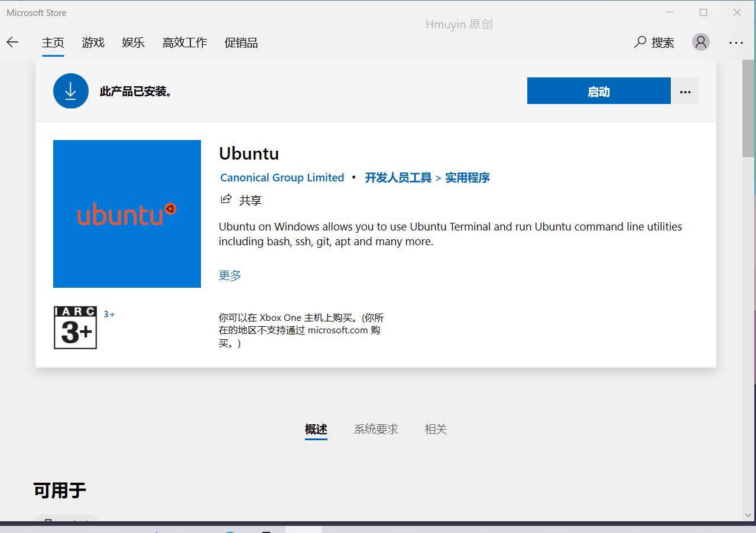Click the 共享 share icon
756x533 pixels.
226,200
